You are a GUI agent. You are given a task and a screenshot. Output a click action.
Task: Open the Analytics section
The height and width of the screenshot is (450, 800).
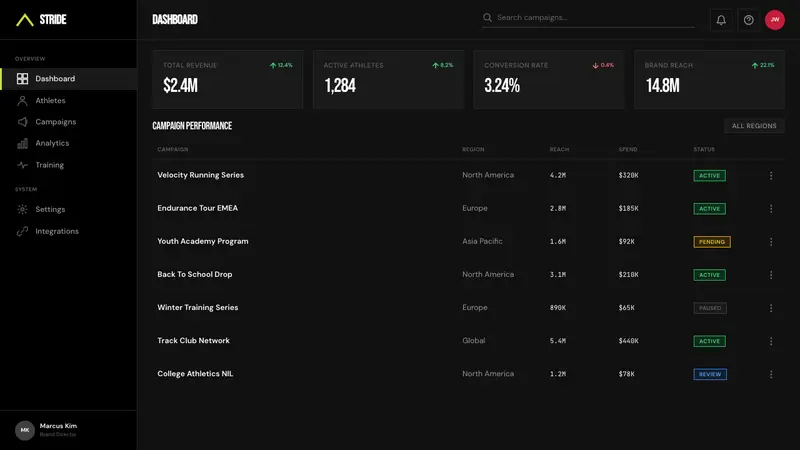pos(68,143)
